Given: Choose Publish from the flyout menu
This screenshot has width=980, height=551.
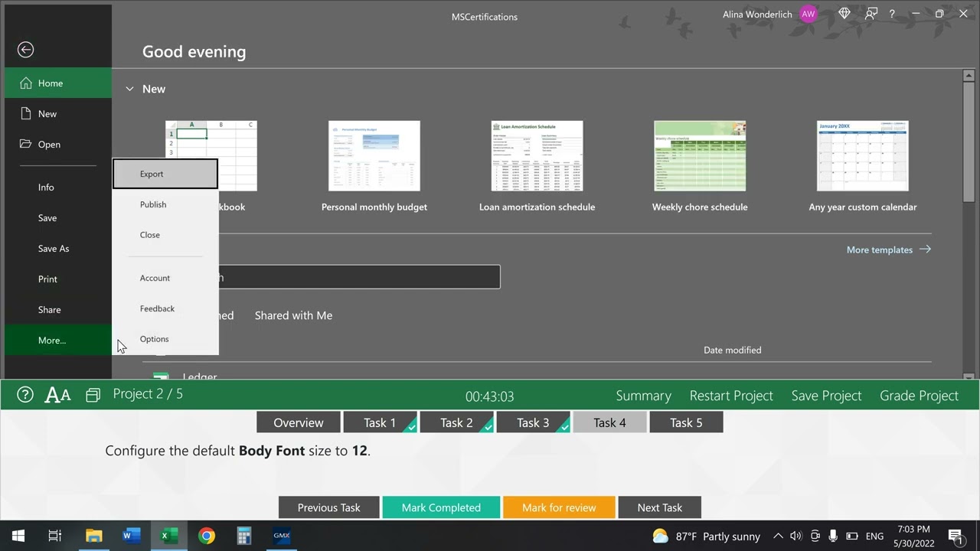Looking at the screenshot, I should click(x=165, y=204).
